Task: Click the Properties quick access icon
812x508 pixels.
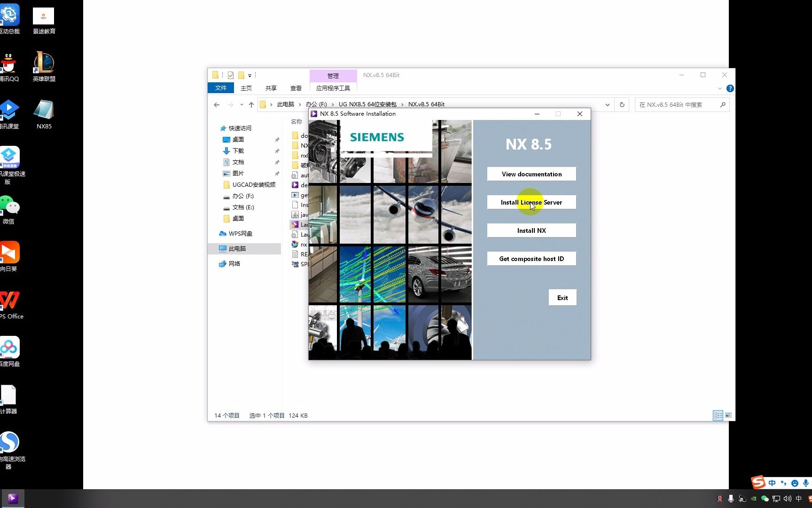Action: tap(230, 75)
